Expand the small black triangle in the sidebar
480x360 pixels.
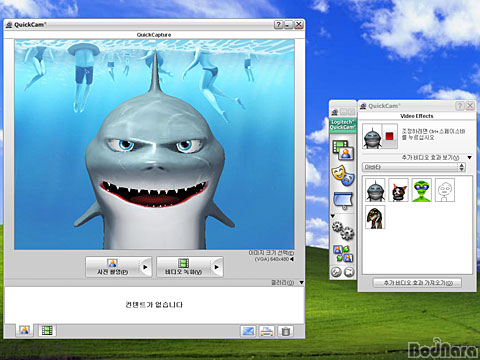333,216
